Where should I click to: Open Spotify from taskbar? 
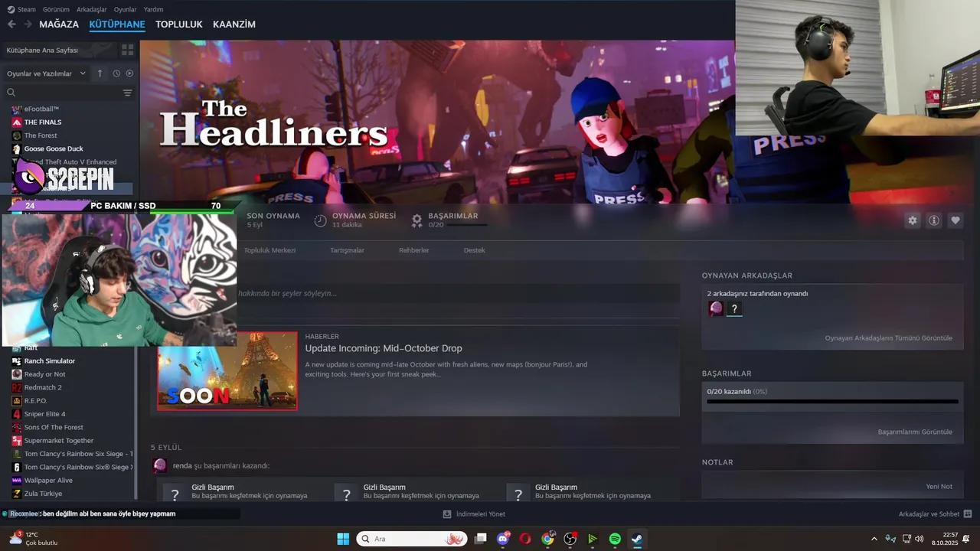click(615, 539)
